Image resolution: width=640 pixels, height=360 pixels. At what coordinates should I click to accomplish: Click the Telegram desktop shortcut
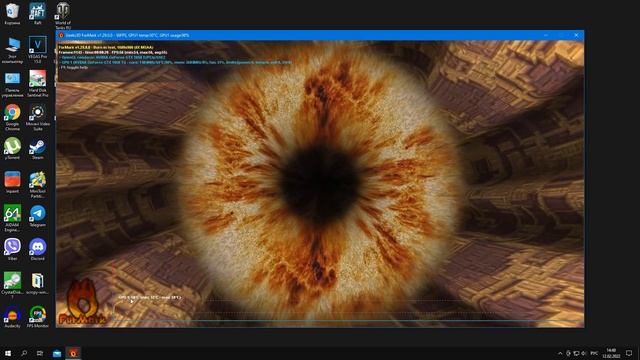coord(38,216)
